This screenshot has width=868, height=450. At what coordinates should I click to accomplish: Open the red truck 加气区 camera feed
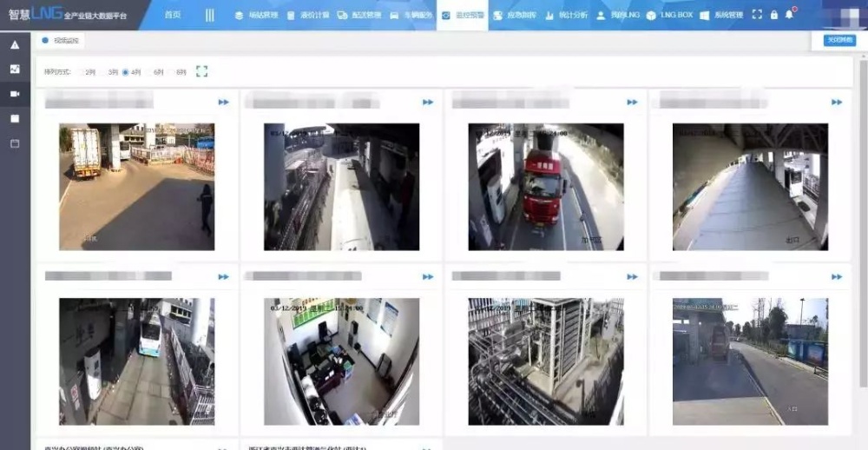point(546,187)
